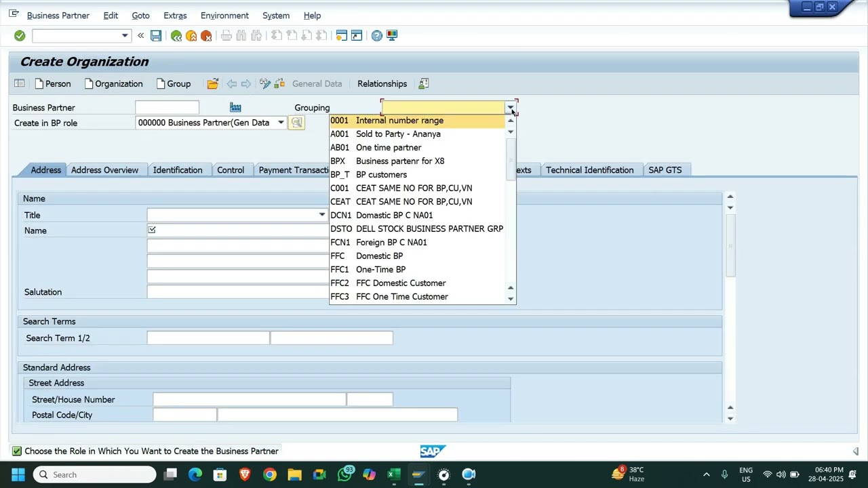This screenshot has height=488, width=868.
Task: Open the Create in BP role dropdown
Action: point(281,123)
